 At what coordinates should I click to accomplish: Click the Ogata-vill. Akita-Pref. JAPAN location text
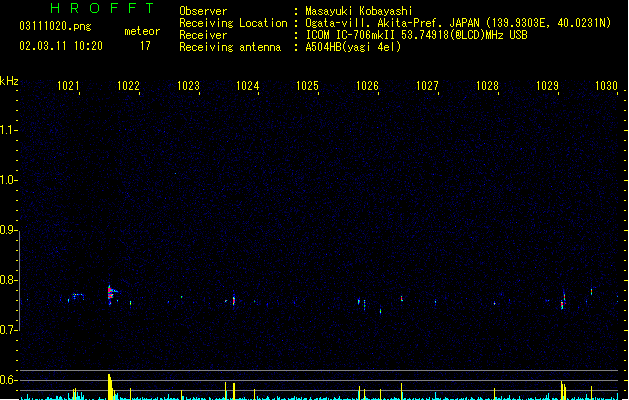point(458,23)
